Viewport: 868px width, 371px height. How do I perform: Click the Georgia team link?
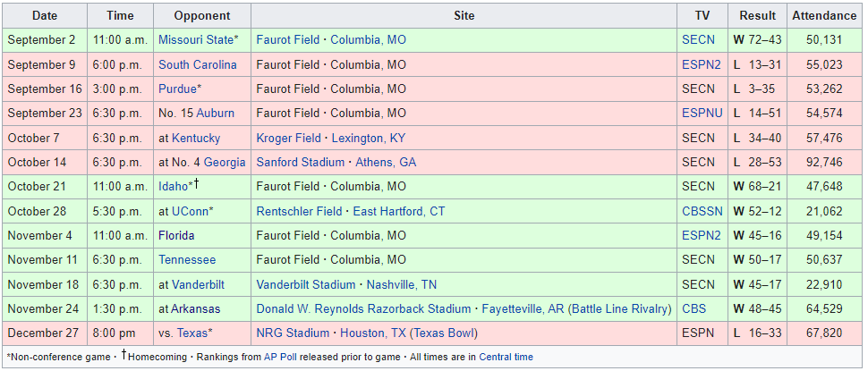pos(225,162)
